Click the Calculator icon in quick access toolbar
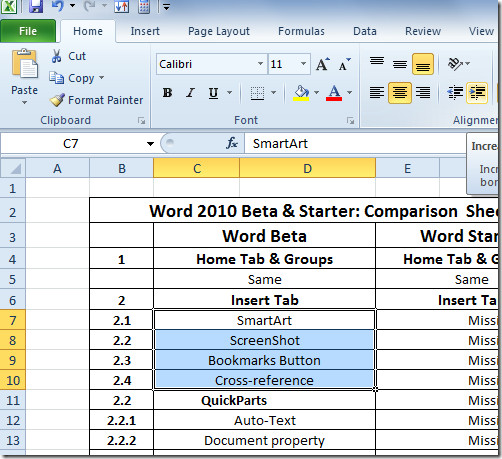Screen dimensions: 502x459 point(144,6)
